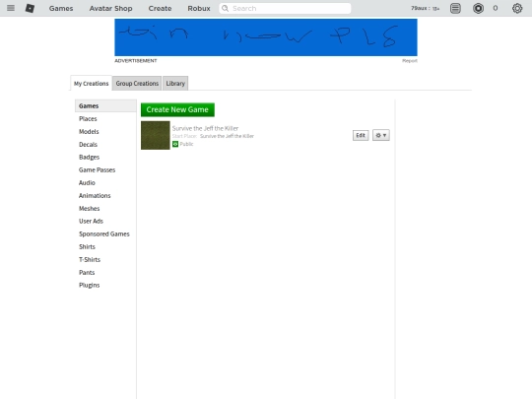Screen dimensions: 532x399
Task: Switch to My Creations tab
Action: [x=92, y=84]
